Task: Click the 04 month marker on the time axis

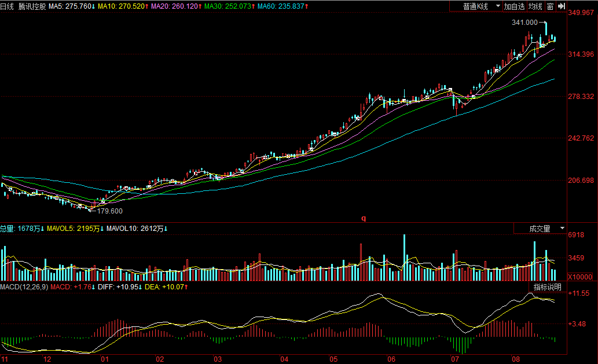Action: (284, 359)
